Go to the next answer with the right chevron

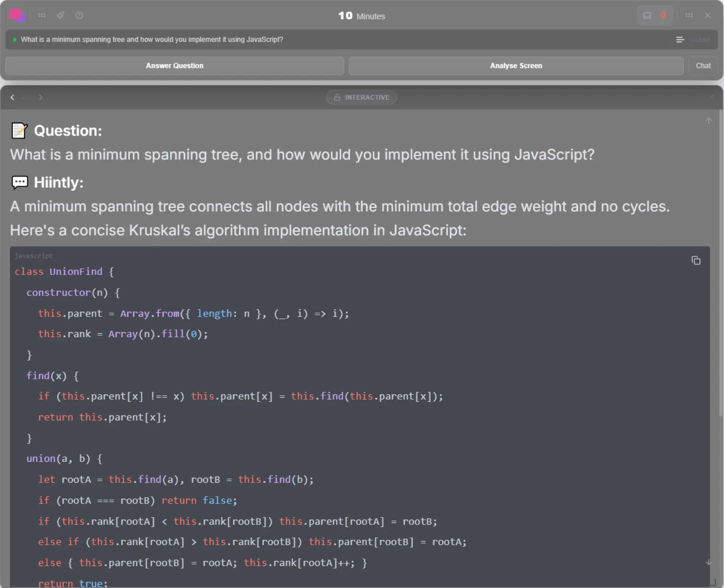click(41, 97)
